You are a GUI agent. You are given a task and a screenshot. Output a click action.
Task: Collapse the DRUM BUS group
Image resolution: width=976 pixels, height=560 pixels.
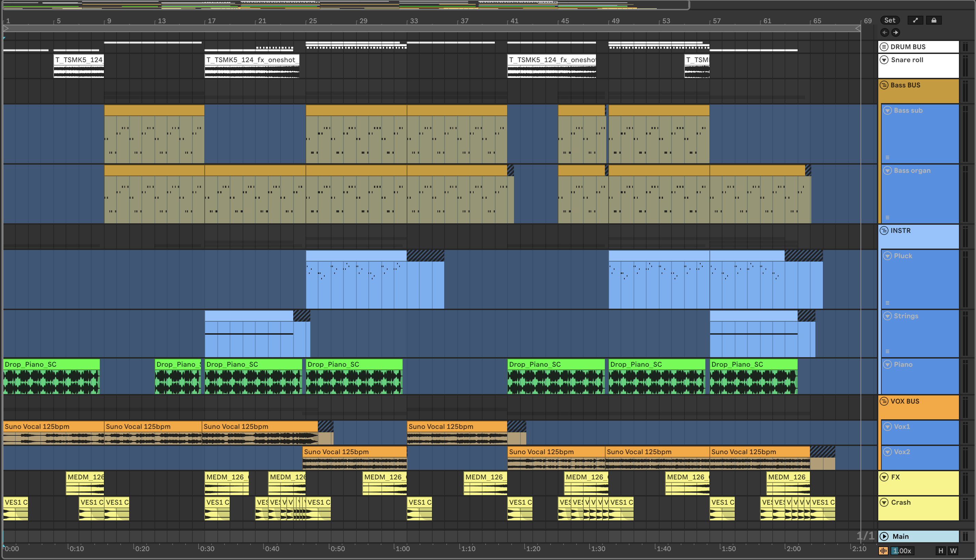(884, 47)
